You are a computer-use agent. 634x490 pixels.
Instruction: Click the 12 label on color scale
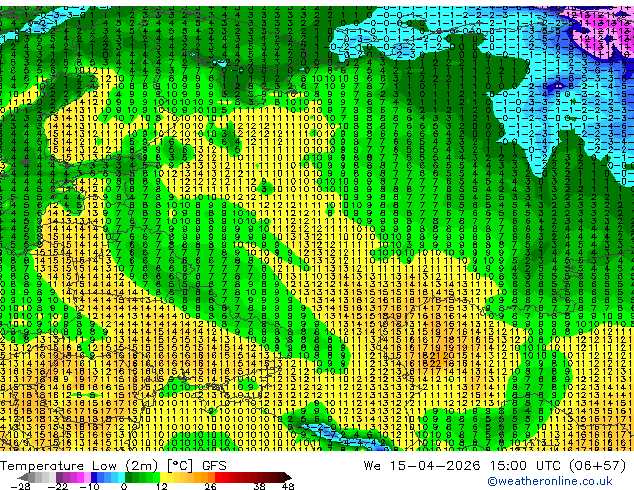(x=162, y=486)
